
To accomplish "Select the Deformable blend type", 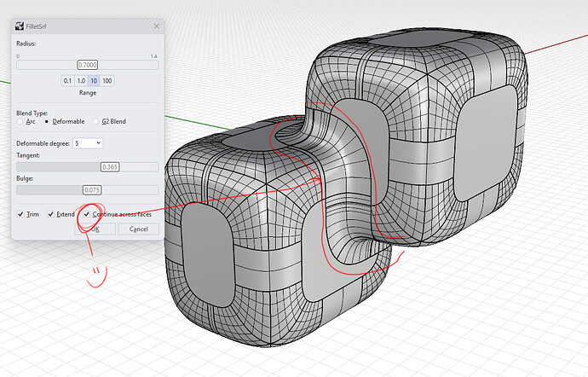I will [65, 122].
